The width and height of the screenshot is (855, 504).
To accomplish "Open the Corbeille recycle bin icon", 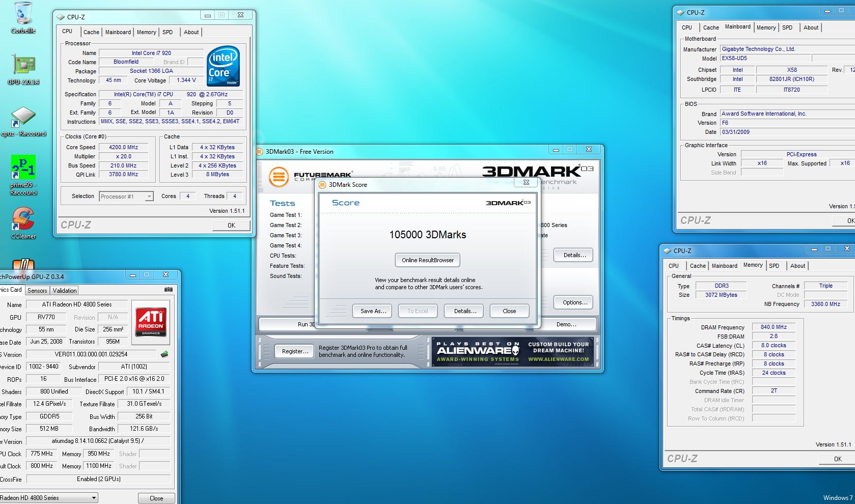I will pyautogui.click(x=23, y=18).
